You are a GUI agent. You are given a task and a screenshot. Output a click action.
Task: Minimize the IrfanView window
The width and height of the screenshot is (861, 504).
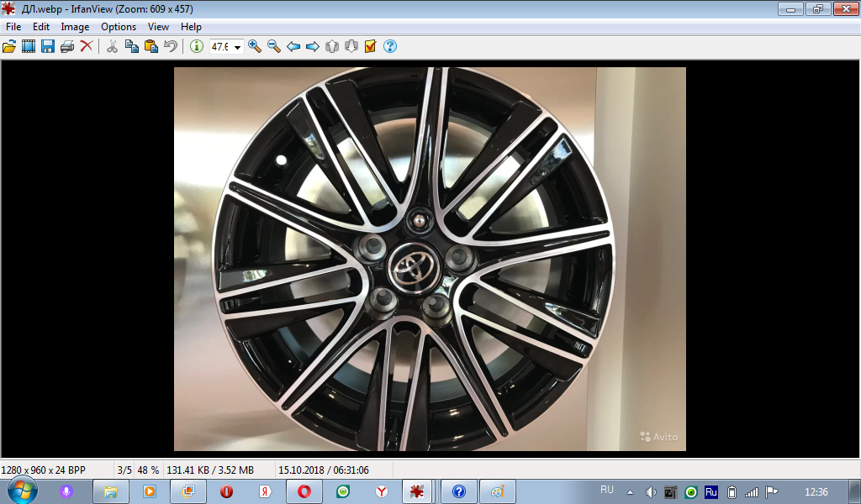pyautogui.click(x=790, y=9)
